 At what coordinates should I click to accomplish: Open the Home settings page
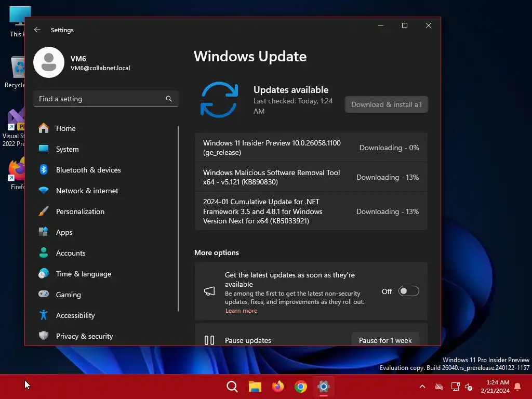click(105, 128)
